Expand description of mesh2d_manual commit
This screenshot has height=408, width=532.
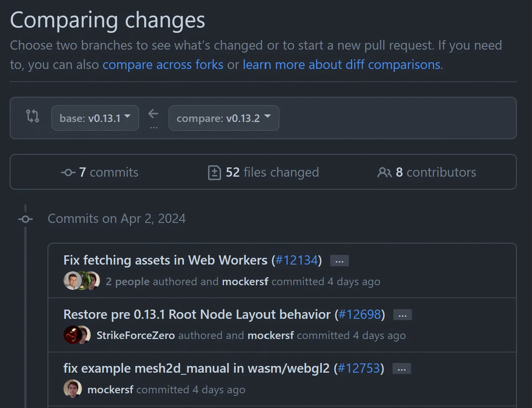[401, 369]
